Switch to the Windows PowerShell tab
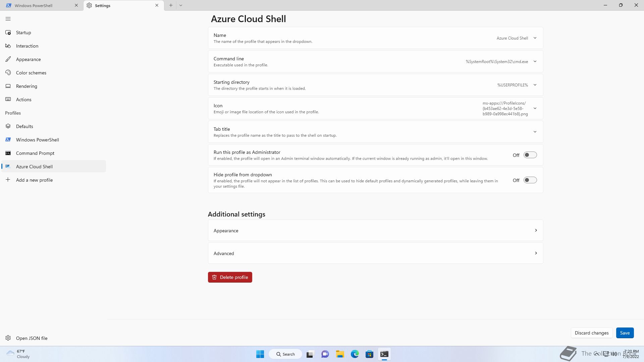 (42, 5)
